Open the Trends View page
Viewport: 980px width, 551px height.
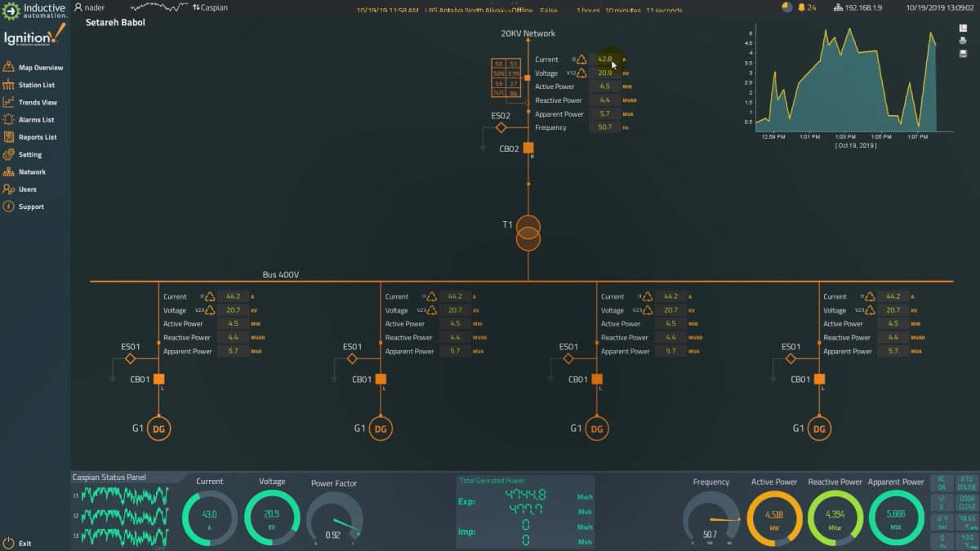tap(31, 103)
